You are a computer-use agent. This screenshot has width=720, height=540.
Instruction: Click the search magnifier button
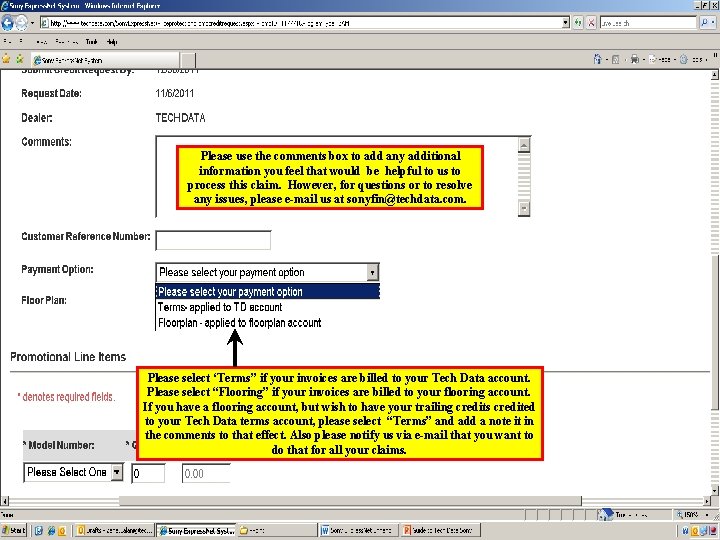[x=704, y=22]
